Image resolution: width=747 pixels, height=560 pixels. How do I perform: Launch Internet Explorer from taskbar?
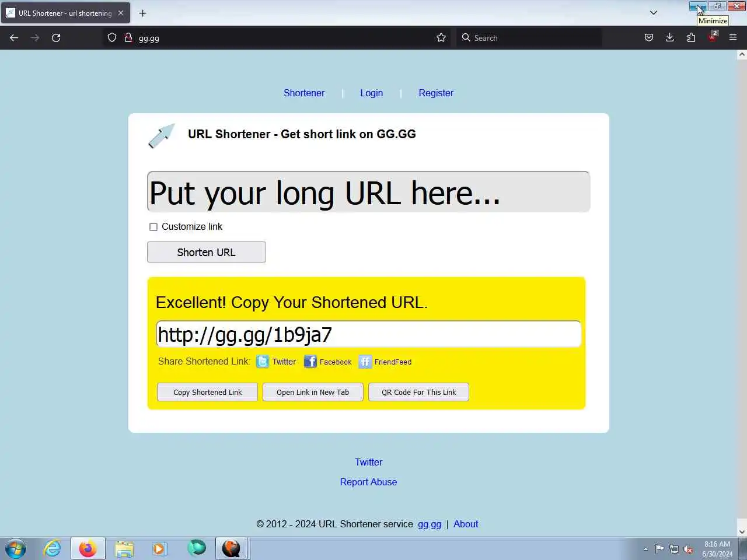(x=53, y=549)
